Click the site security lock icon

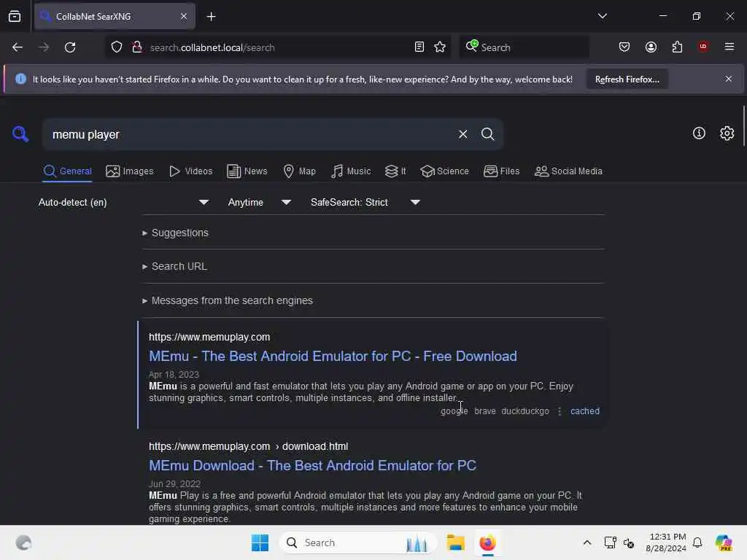point(136,47)
